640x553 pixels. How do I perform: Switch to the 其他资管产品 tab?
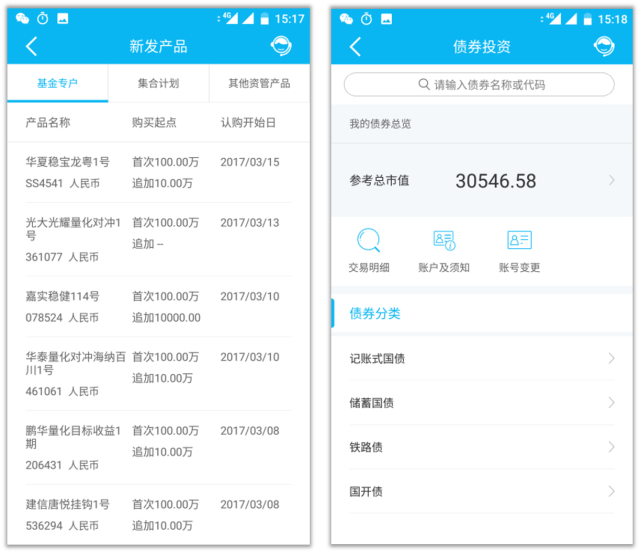(x=260, y=83)
